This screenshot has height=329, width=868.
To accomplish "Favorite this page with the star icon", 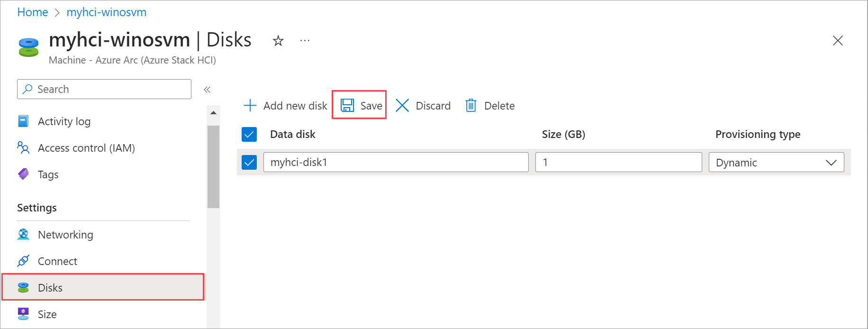I will [278, 41].
